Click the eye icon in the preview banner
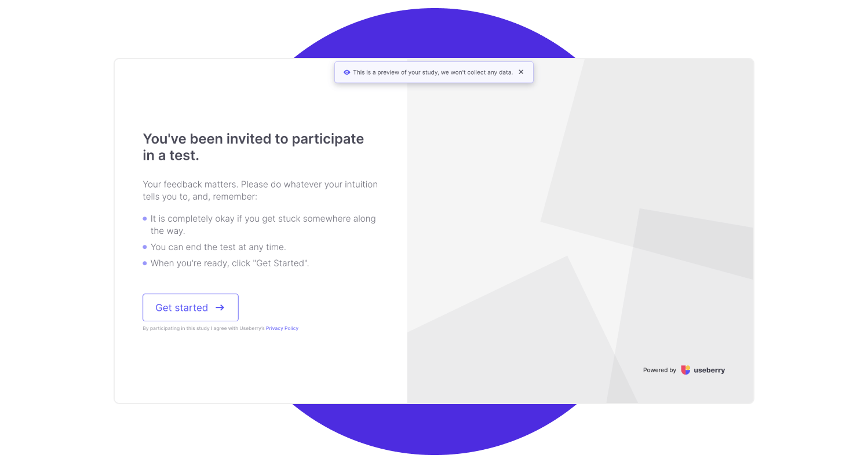This screenshot has height=462, width=868. coord(347,72)
